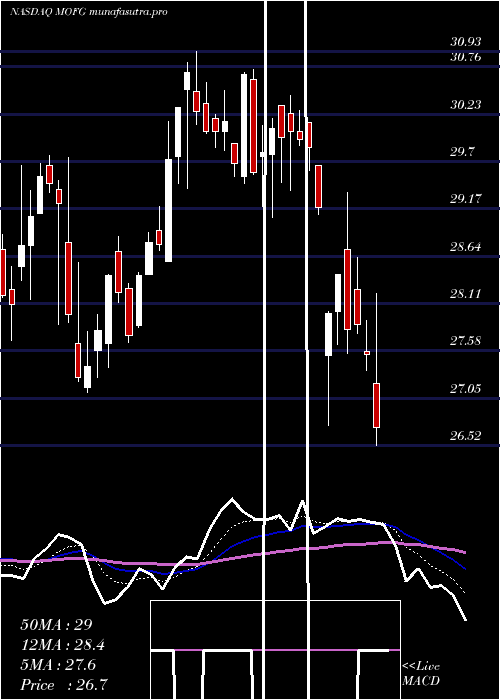Click the 29.17 price level label
This screenshot has width=500, height=700.
click(466, 199)
